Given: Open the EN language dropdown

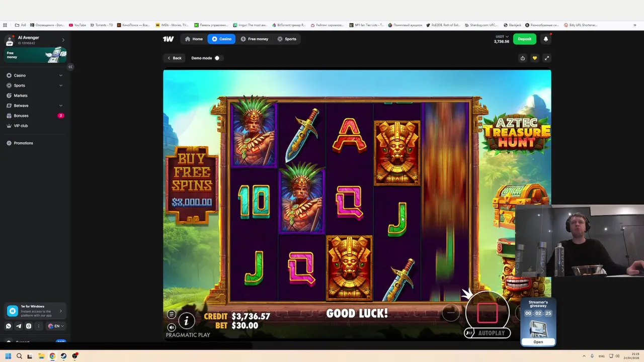Looking at the screenshot, I should click(x=55, y=326).
